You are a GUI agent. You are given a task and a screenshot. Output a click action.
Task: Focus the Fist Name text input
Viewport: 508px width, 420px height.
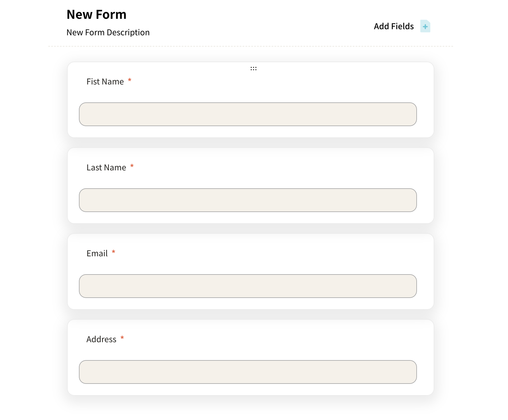click(x=247, y=114)
